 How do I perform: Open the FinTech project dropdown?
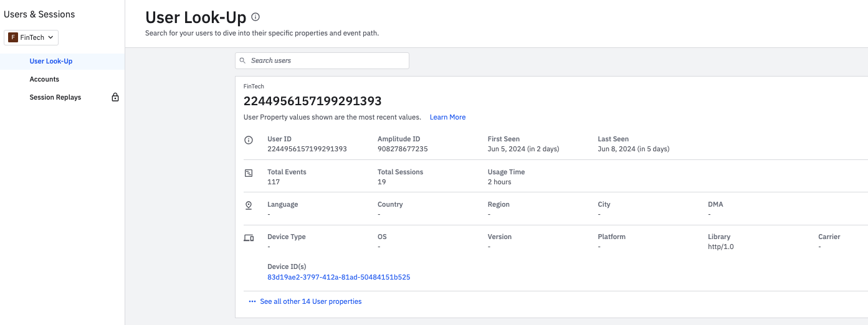coord(32,37)
